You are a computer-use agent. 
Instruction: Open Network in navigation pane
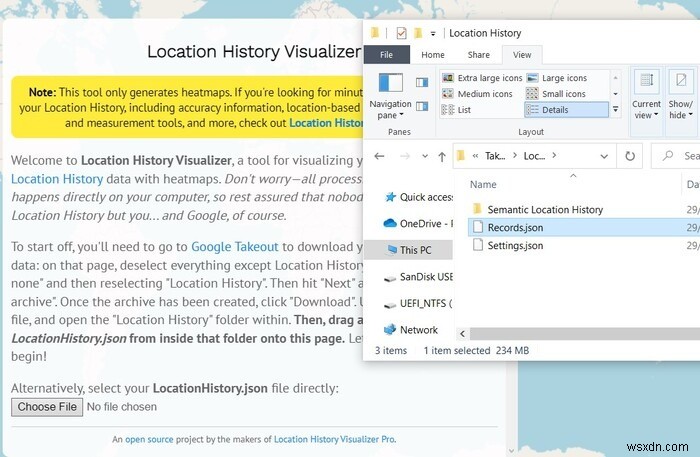coord(411,330)
